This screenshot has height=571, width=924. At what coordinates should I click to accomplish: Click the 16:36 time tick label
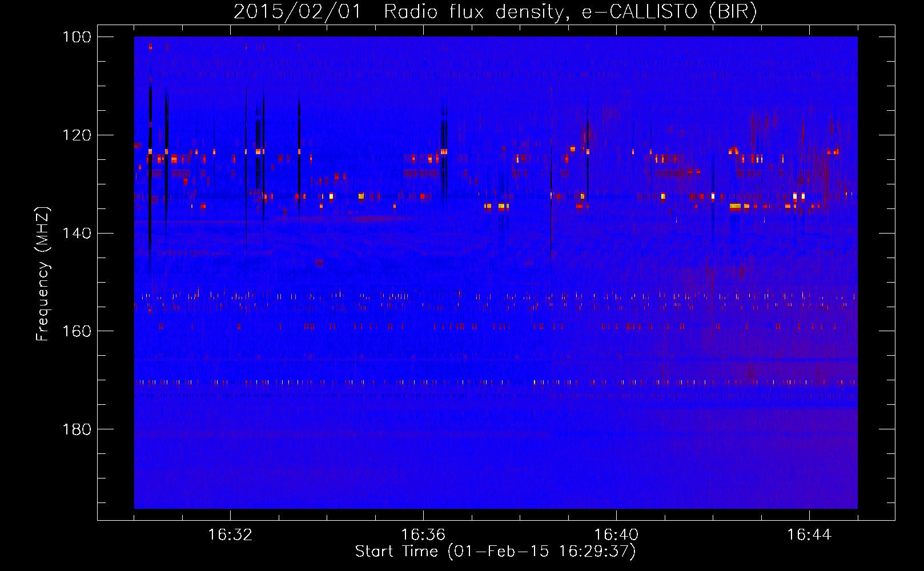[423, 535]
